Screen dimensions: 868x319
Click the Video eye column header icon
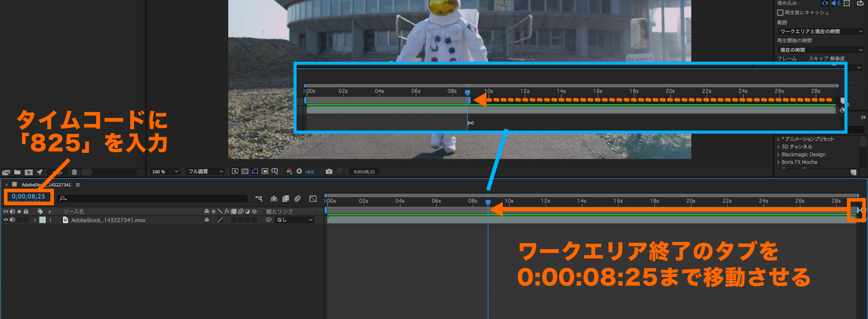coord(6,211)
